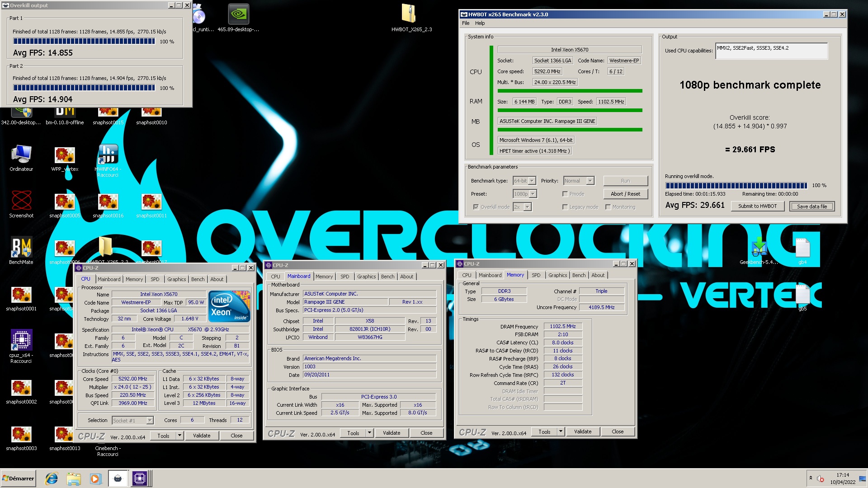Viewport: 868px width, 488px height.
Task: Click the Overkill Part 1 progress bar
Action: pos(84,41)
